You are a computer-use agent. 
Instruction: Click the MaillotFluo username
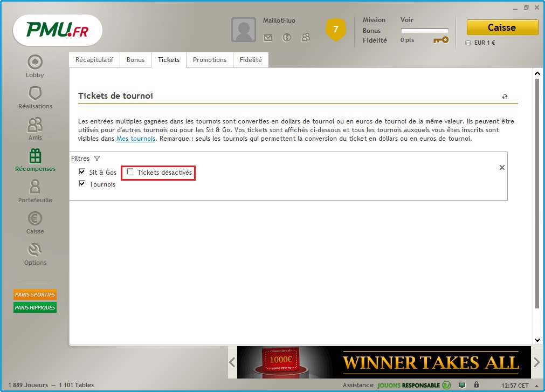pos(279,20)
